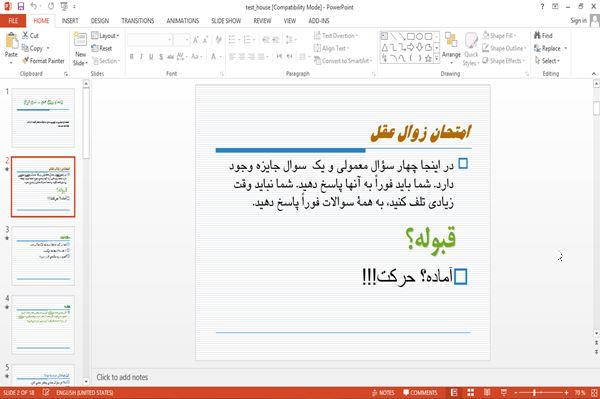Open PowerPoint Help question mark
This screenshot has height=399, width=600.
click(x=542, y=7)
